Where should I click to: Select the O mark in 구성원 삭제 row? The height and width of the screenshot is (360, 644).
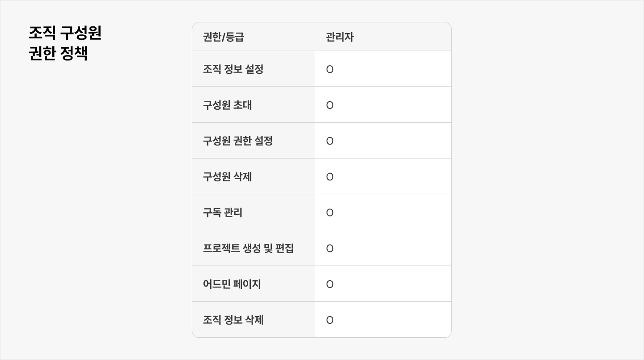tap(330, 177)
